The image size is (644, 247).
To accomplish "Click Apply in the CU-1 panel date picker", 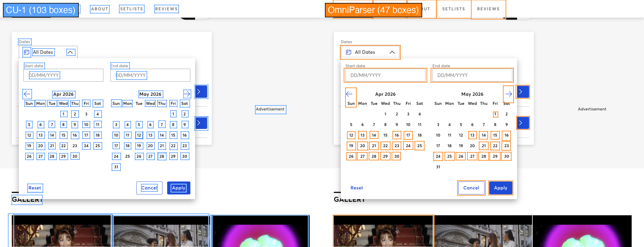I will pyautogui.click(x=179, y=188).
